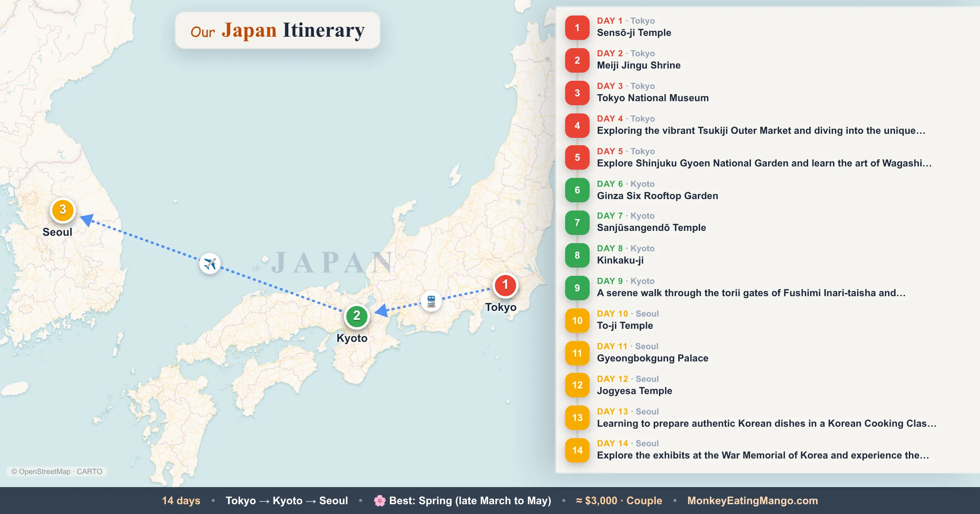This screenshot has width=980, height=514.
Task: Click the DAY 1 · Tokyo heading
Action: [x=626, y=21]
